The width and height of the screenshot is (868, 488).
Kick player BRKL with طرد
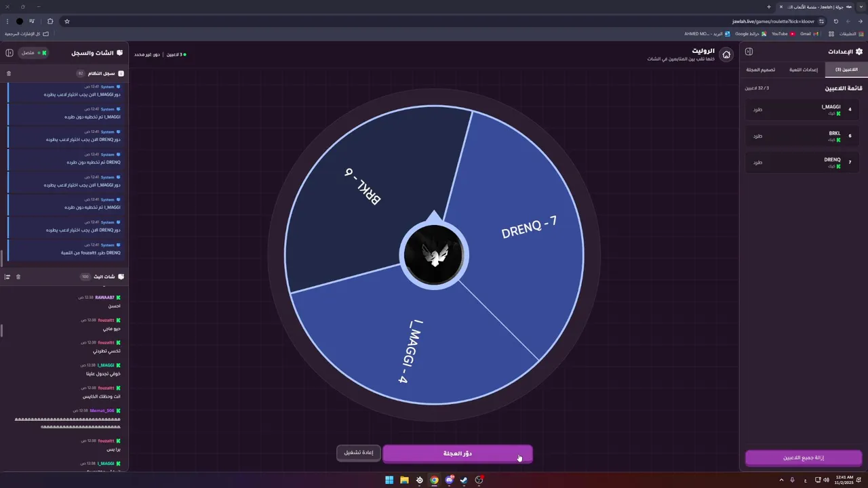(x=757, y=136)
